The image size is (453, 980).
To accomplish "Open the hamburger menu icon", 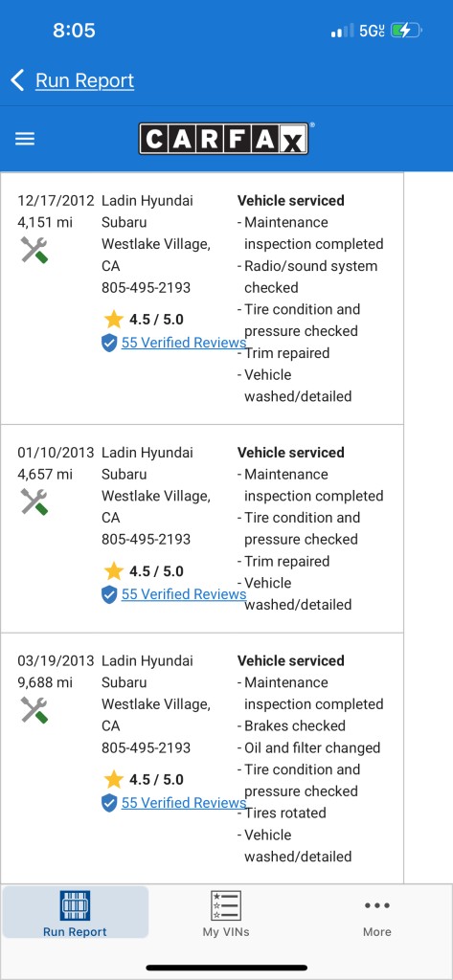I will coord(24,139).
